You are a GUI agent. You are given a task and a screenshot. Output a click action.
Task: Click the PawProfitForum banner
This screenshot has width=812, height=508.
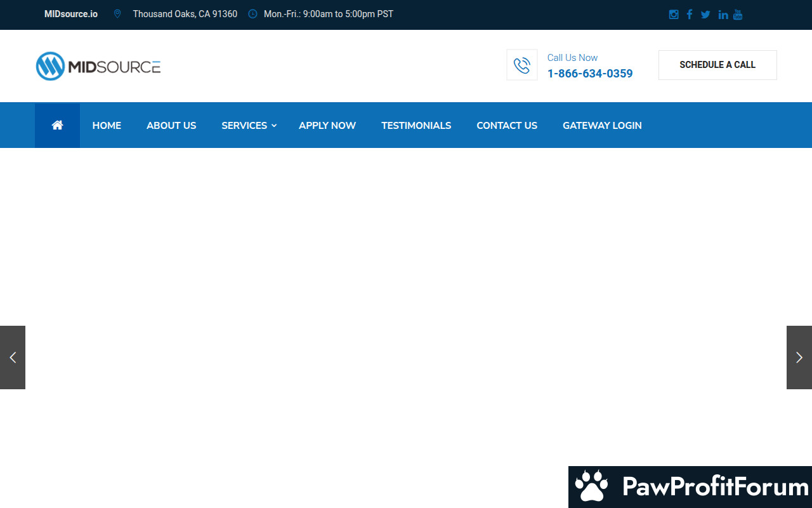click(690, 487)
